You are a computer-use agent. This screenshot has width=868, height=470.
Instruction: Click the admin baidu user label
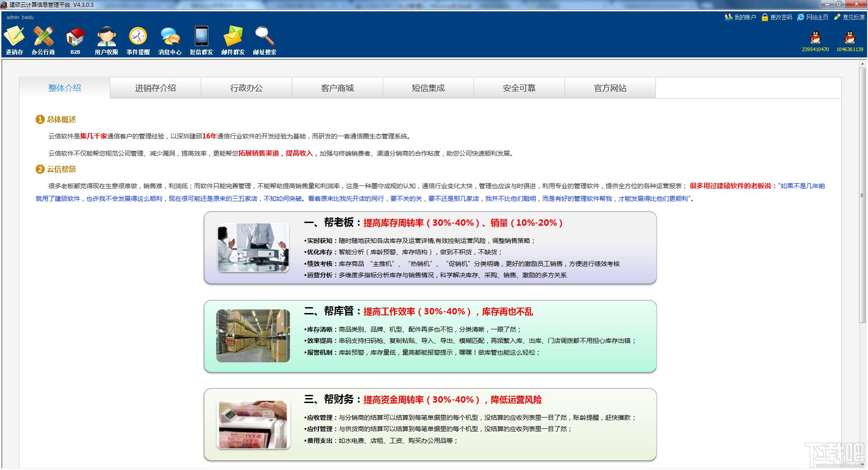pos(20,17)
